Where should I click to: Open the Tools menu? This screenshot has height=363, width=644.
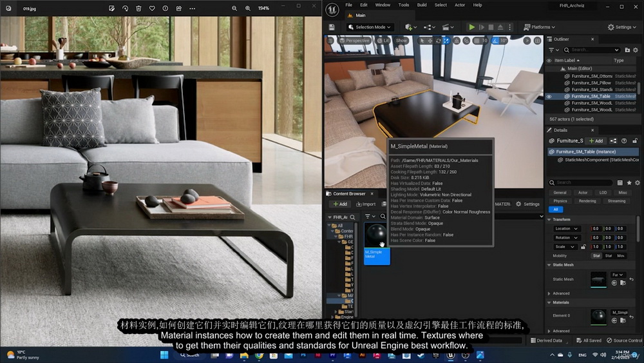point(404,5)
